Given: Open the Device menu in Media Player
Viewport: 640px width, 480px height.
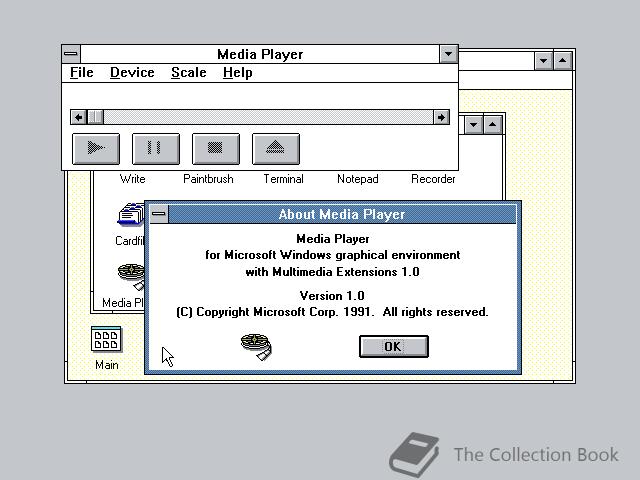Looking at the screenshot, I should pyautogui.click(x=132, y=73).
